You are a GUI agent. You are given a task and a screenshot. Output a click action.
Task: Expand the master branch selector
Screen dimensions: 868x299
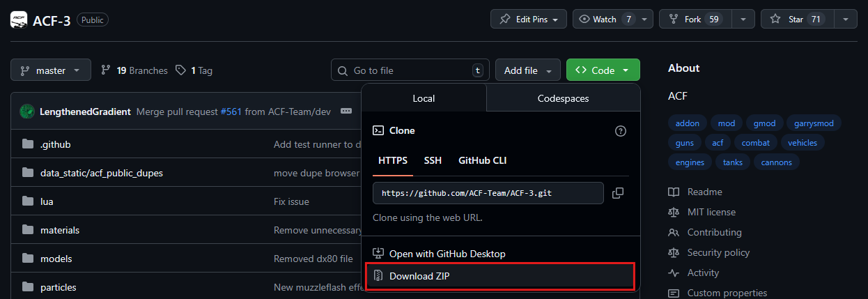(50, 70)
